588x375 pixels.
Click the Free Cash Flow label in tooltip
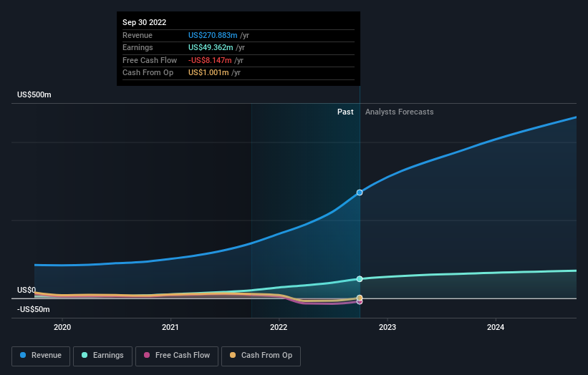coord(150,60)
